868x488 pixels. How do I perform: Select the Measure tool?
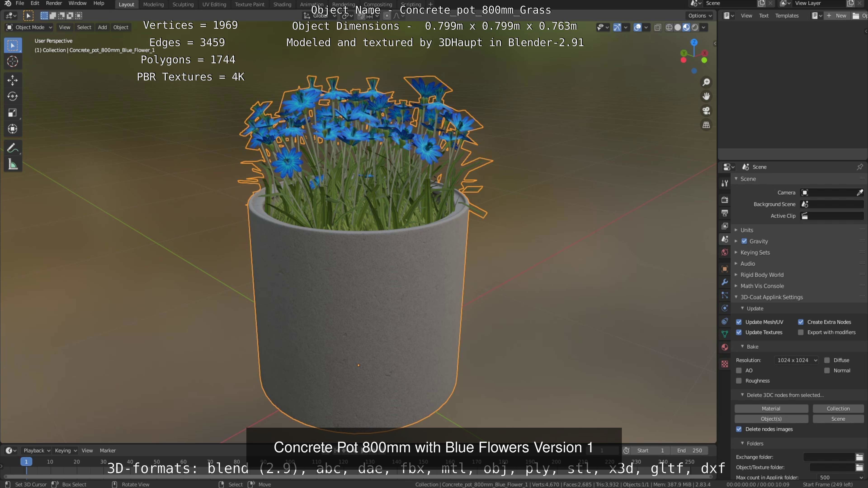point(13,164)
